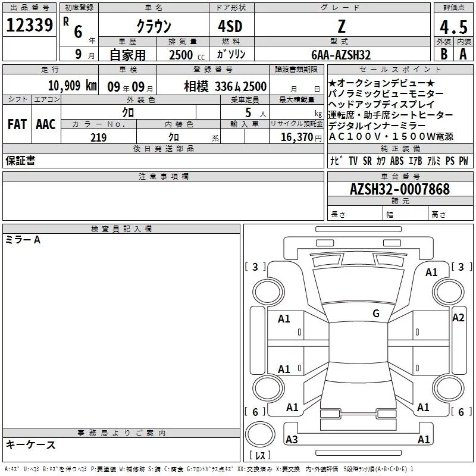Click the door type value 4SD
The width and height of the screenshot is (476, 476).
click(230, 27)
